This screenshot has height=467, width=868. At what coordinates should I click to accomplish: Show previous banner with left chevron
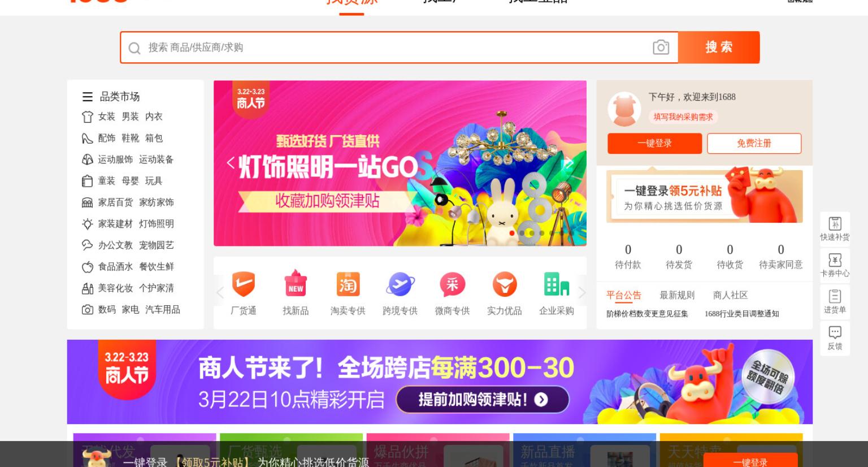click(x=230, y=163)
